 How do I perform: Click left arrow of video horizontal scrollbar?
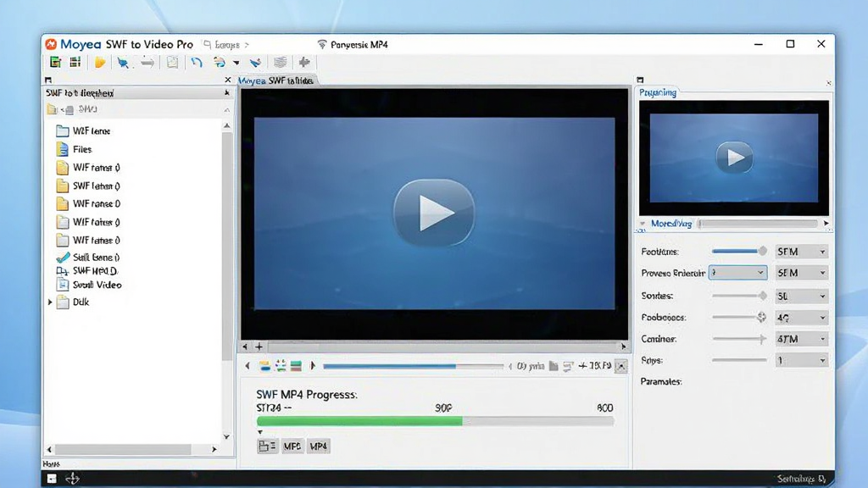point(245,347)
